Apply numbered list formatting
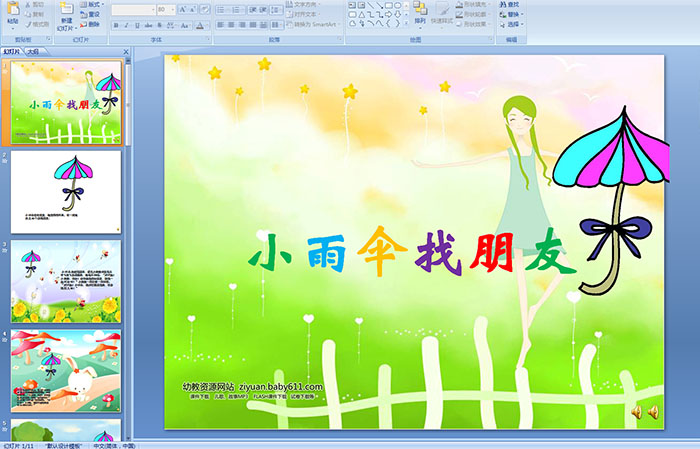The height and width of the screenshot is (449, 700). point(237,10)
